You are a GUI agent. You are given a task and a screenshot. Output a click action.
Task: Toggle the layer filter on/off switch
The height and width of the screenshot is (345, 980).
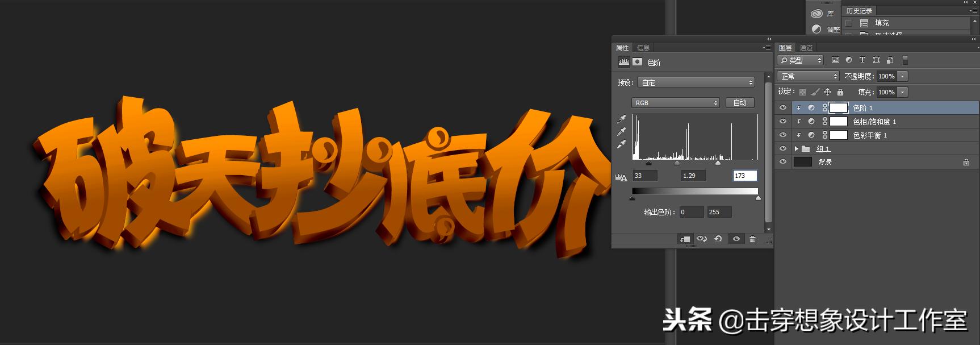point(905,60)
